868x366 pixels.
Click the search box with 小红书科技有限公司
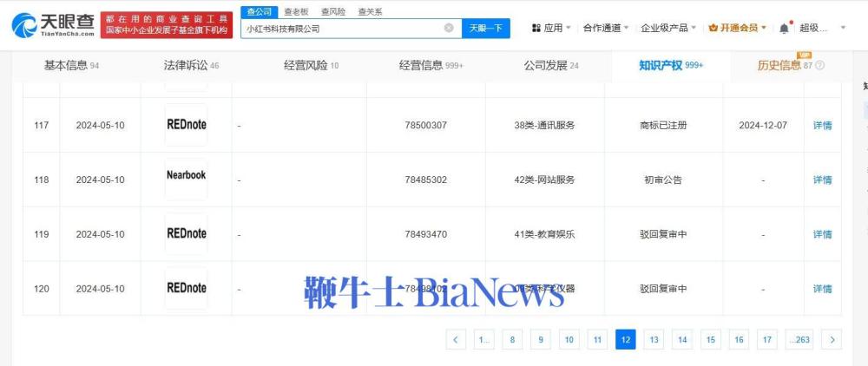click(351, 29)
